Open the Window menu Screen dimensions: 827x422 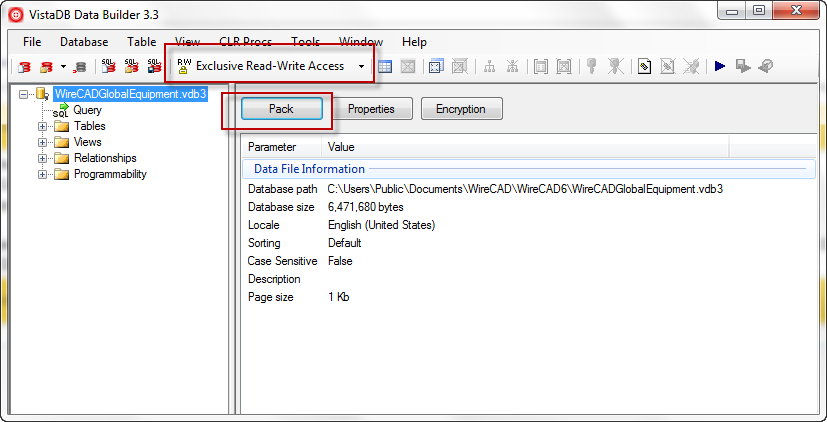tap(361, 42)
